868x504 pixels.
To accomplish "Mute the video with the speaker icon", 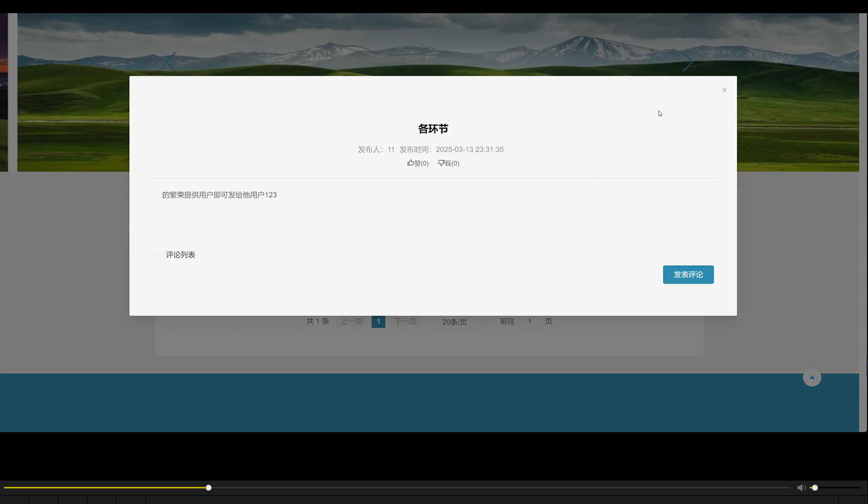I will tap(801, 487).
